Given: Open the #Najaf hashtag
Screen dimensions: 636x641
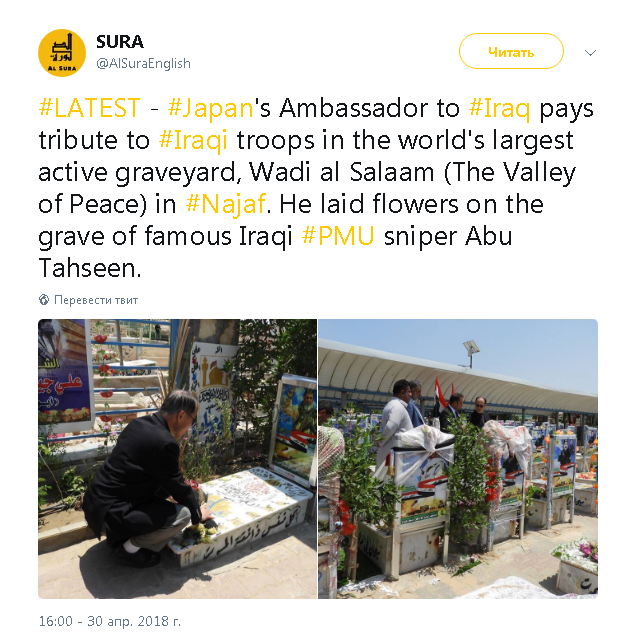Looking at the screenshot, I should (x=226, y=204).
